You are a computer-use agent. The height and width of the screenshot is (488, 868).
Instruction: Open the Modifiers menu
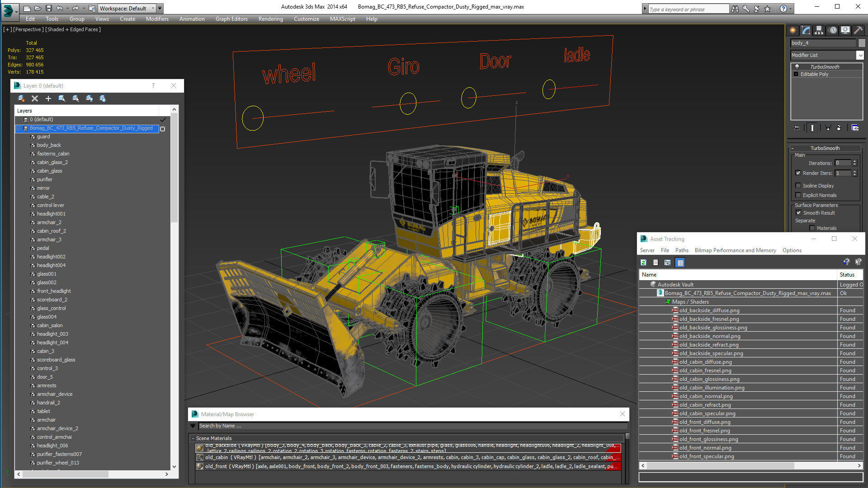(x=157, y=19)
